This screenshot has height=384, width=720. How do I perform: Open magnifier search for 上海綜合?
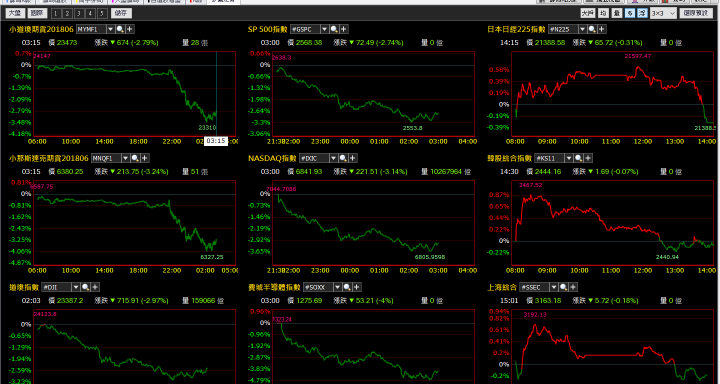tap(563, 288)
